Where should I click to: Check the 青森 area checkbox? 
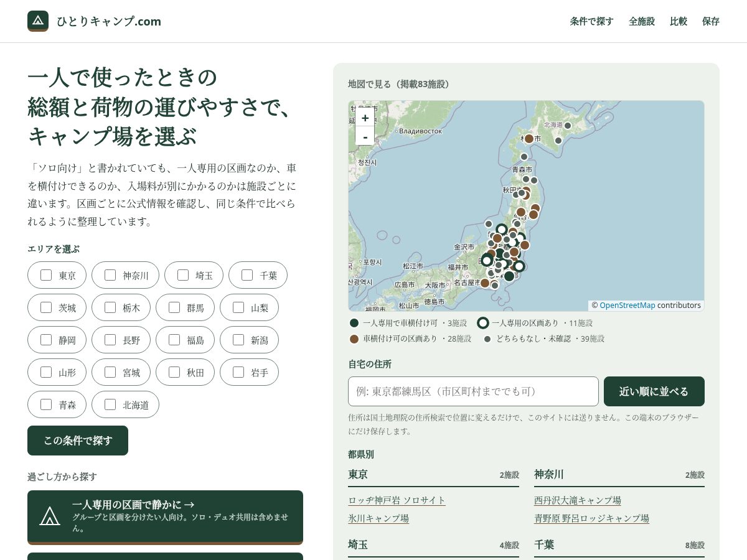tap(46, 404)
